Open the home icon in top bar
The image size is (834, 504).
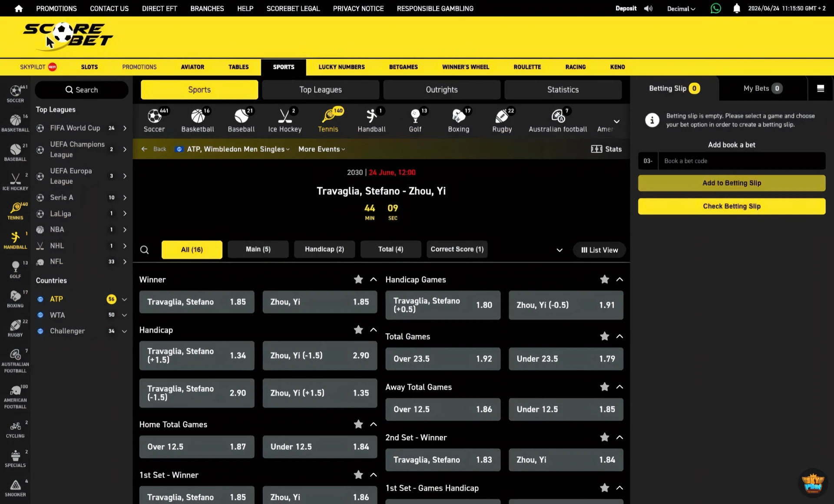click(x=19, y=8)
